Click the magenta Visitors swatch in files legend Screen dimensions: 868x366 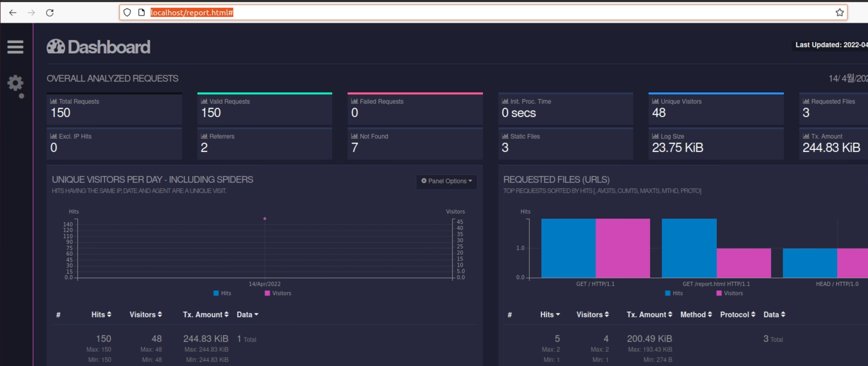719,293
